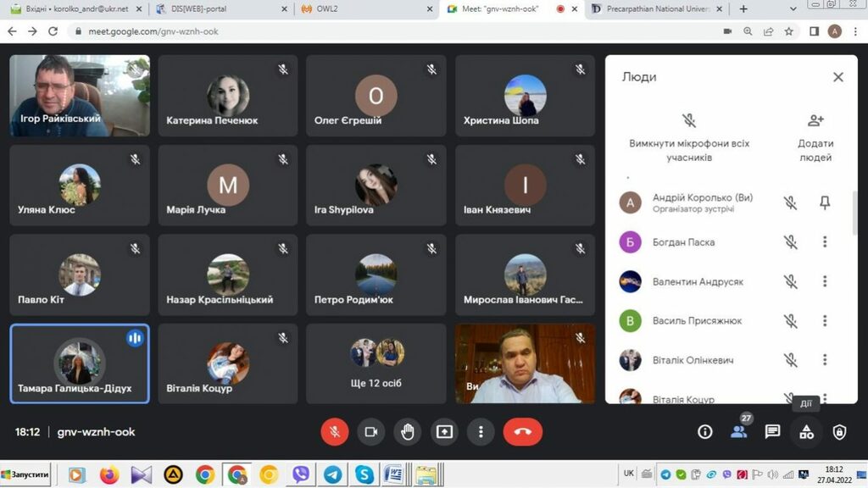Pin Андрій Королько to the screen

point(825,202)
